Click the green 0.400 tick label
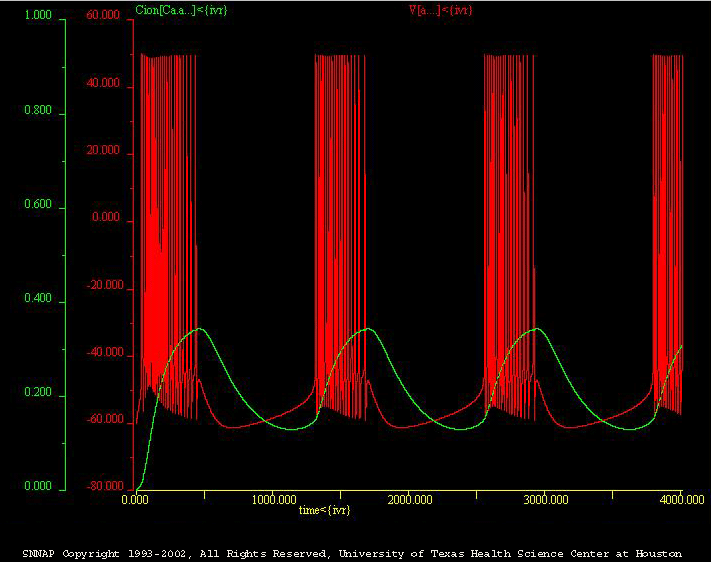Screen dimensions: 711x562 pos(38,301)
